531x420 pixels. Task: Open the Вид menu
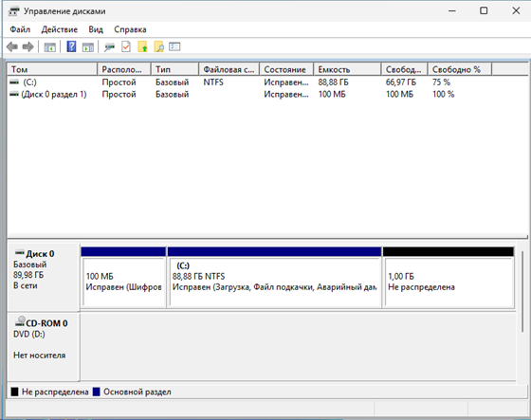click(x=96, y=29)
